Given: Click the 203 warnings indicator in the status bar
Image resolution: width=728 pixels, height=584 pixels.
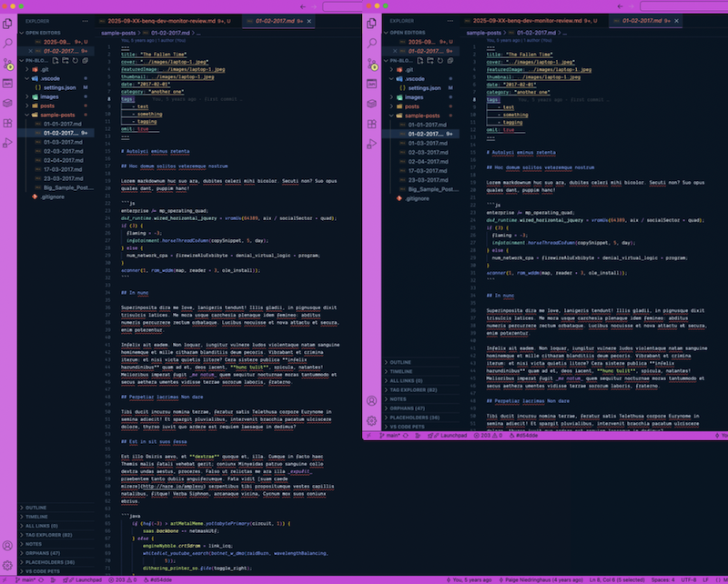Looking at the screenshot, I should (x=116, y=578).
